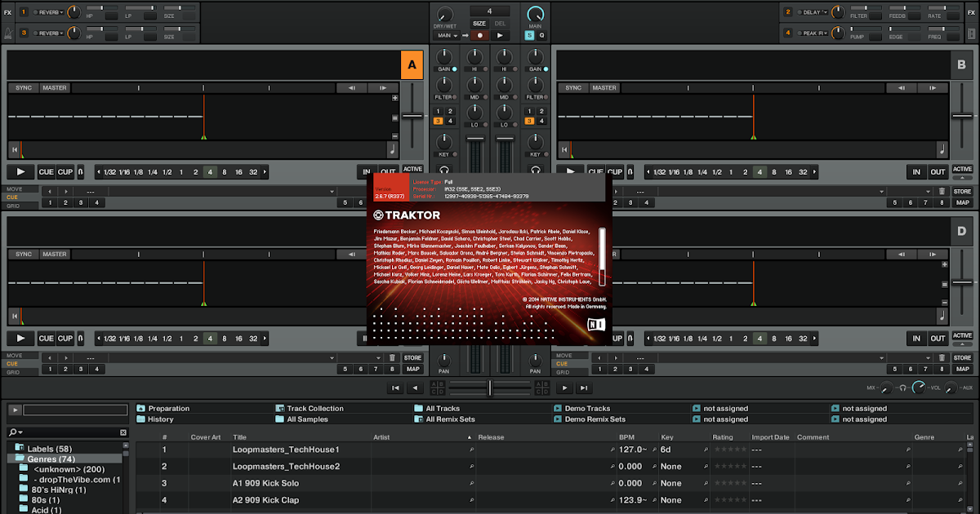The width and height of the screenshot is (980, 514).
Task: Enable SYNC on Deck B
Action: point(574,87)
